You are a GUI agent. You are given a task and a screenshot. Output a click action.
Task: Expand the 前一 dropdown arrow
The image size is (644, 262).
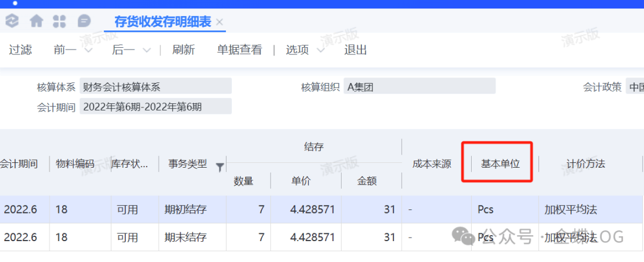point(89,50)
